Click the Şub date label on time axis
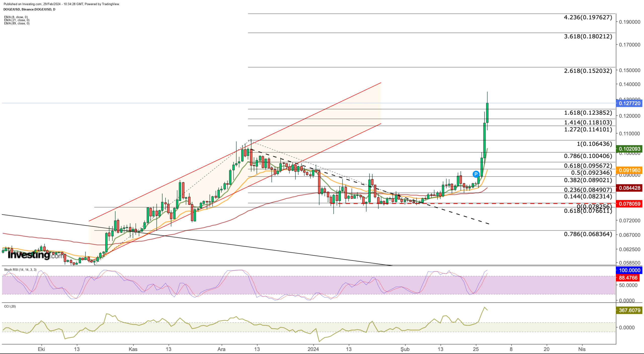This screenshot has height=354, width=644. pos(405,349)
